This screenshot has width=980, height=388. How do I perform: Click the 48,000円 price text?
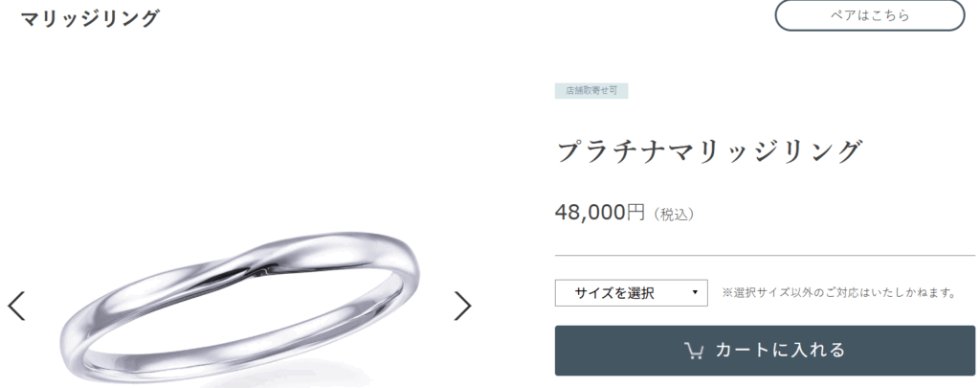pyautogui.click(x=600, y=213)
